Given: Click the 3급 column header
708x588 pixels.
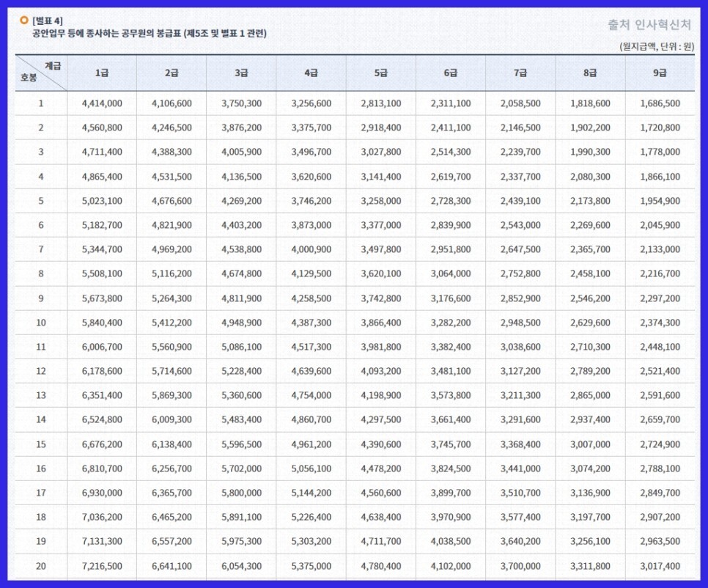Looking at the screenshot, I should pyautogui.click(x=241, y=73).
